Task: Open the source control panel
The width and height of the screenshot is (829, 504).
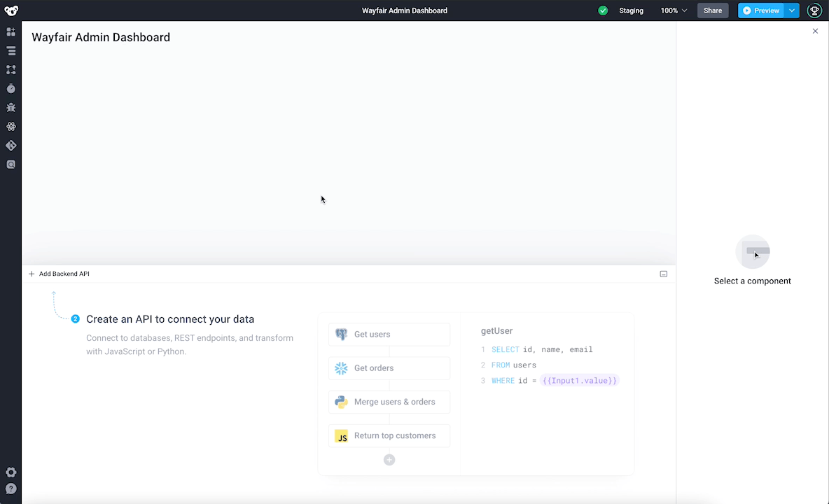Action: [11, 146]
